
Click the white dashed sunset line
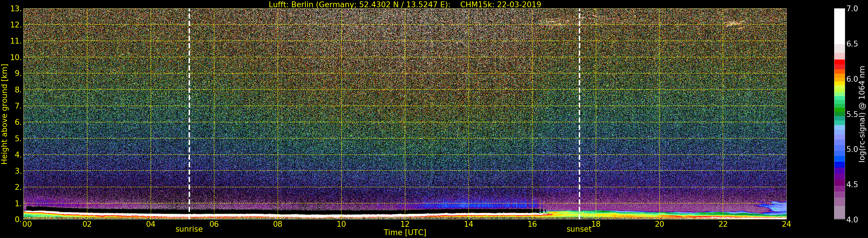pos(579,114)
